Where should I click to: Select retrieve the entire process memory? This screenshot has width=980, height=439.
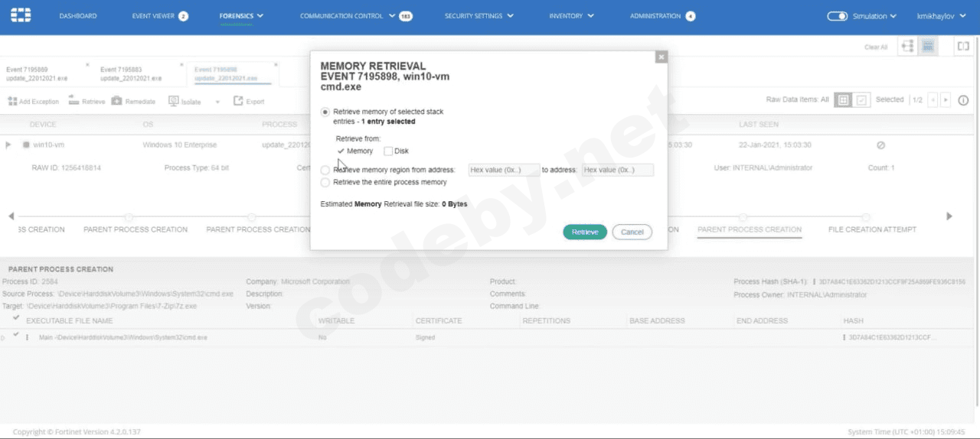coord(325,182)
